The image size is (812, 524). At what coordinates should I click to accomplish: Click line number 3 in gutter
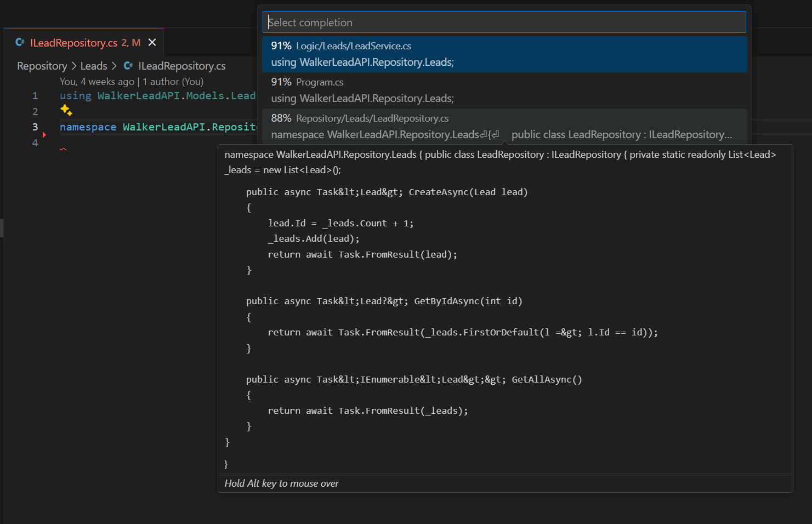click(35, 127)
